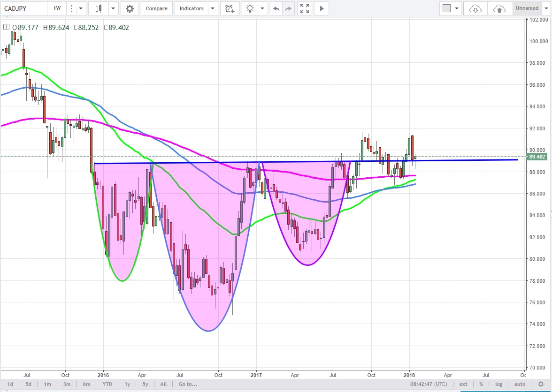Screen dimensions: 552x392
Task: Switch to the 5y time range
Action: (x=145, y=384)
